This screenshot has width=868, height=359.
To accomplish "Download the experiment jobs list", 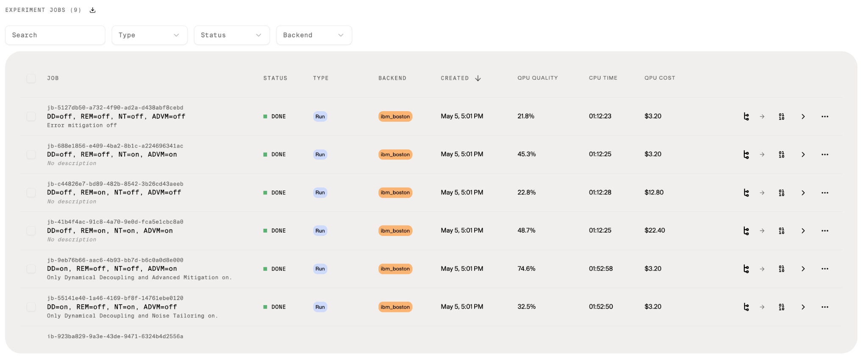I will point(92,10).
